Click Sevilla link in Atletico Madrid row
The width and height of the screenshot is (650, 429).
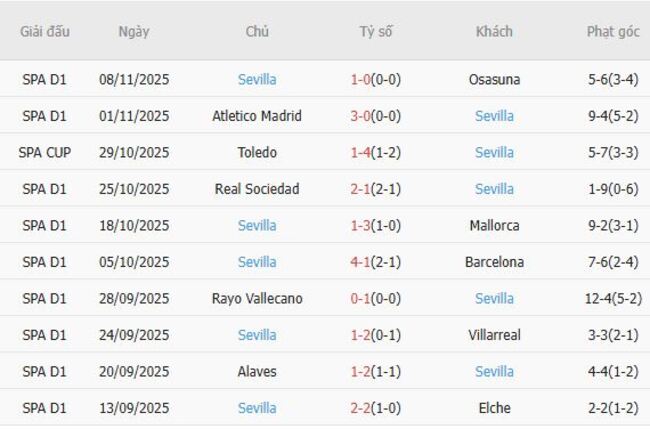tap(494, 116)
